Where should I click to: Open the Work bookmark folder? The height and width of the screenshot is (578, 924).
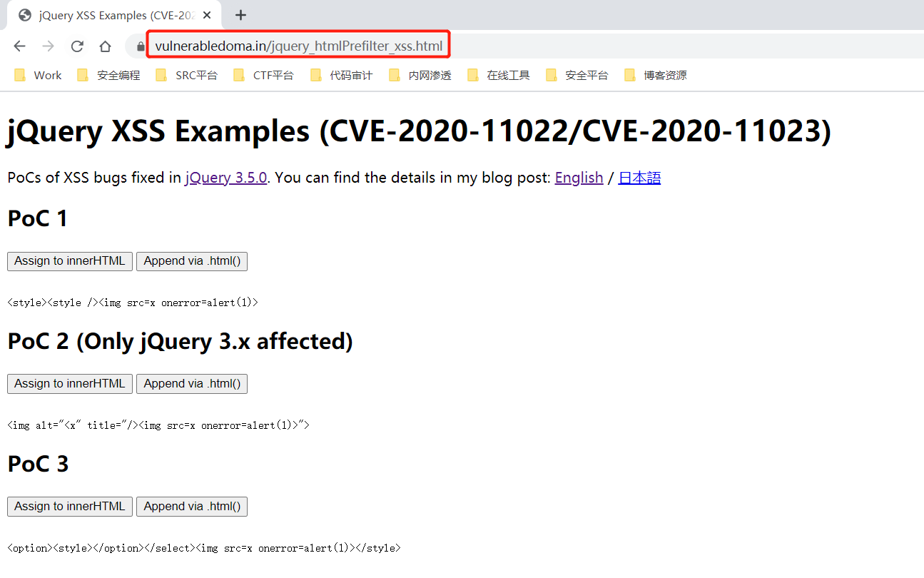(39, 75)
